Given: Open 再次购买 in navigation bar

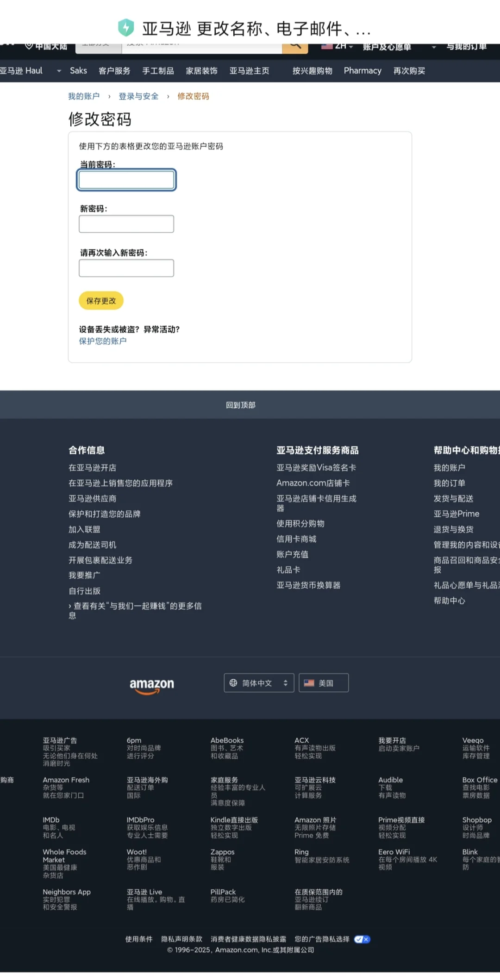Looking at the screenshot, I should click(409, 71).
